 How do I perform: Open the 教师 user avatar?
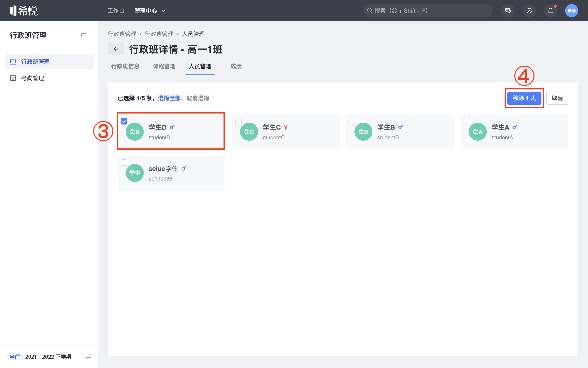tap(571, 11)
